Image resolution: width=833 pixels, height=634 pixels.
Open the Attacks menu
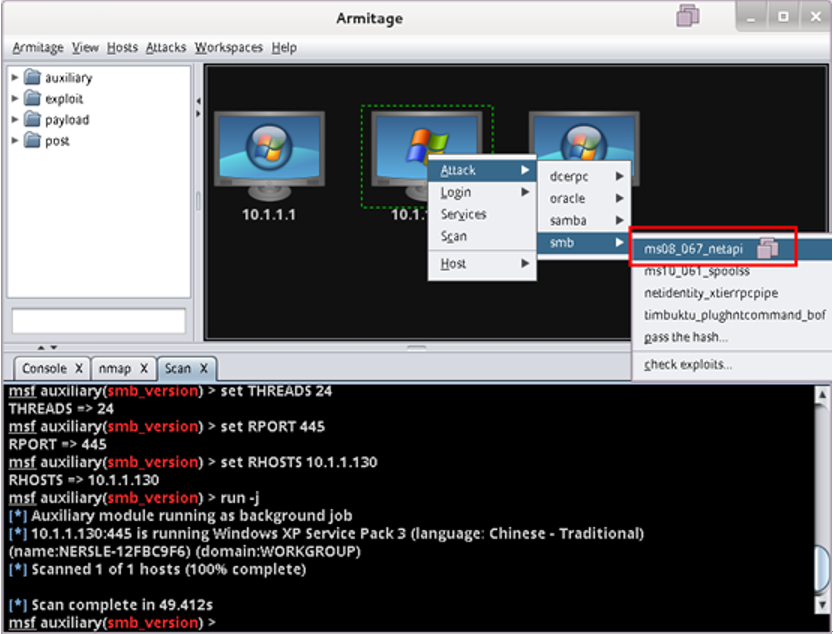pyautogui.click(x=166, y=48)
